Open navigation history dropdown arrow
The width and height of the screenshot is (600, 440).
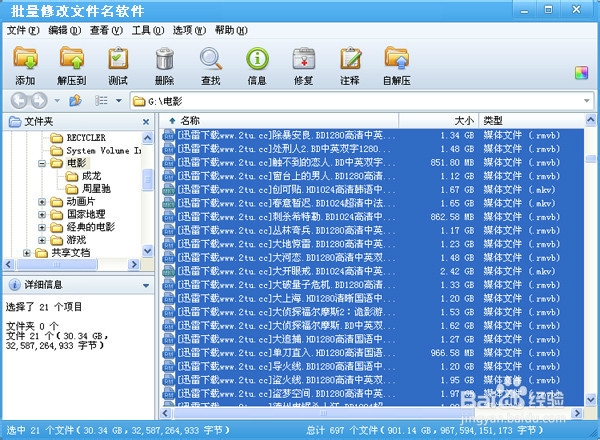pos(57,101)
